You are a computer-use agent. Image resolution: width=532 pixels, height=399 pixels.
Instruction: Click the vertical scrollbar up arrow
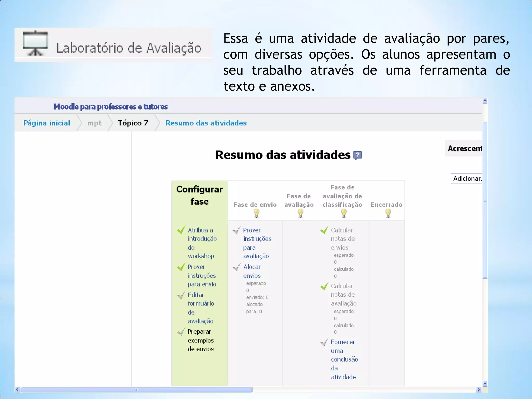pos(485,101)
